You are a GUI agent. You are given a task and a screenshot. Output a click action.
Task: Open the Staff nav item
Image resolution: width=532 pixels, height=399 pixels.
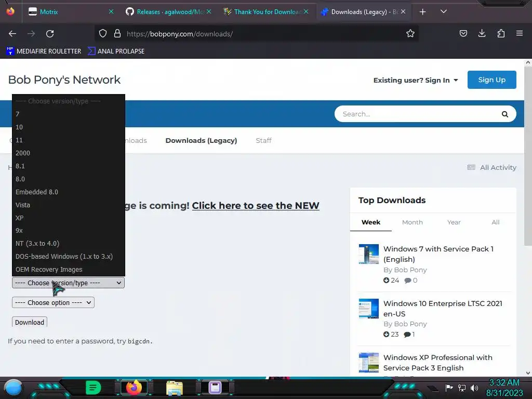tap(263, 140)
